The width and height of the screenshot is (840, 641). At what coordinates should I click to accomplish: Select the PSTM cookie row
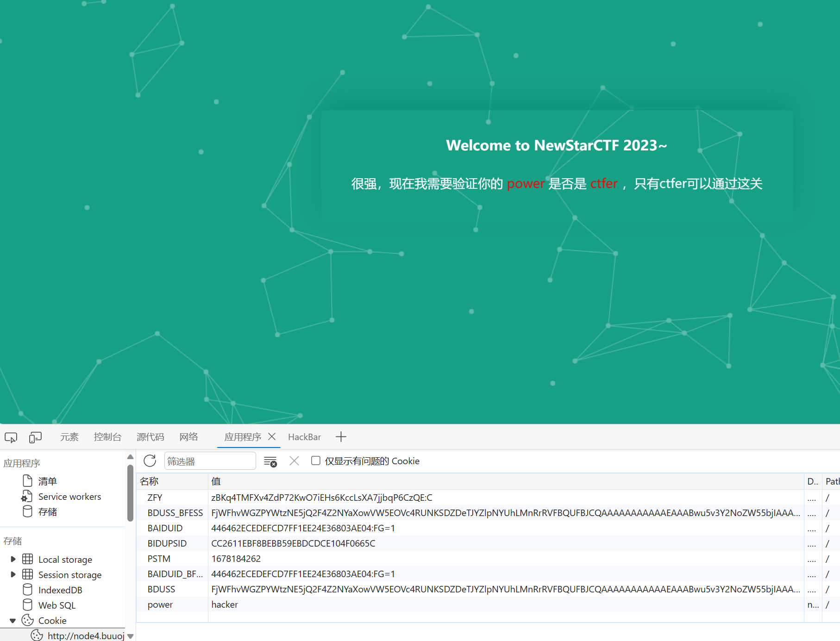[489, 559]
